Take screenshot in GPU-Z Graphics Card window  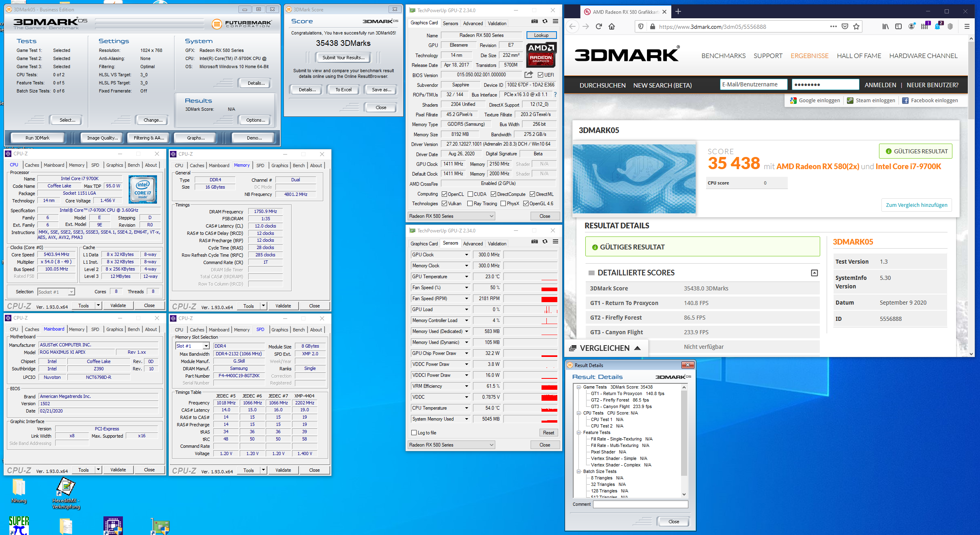coord(535,21)
